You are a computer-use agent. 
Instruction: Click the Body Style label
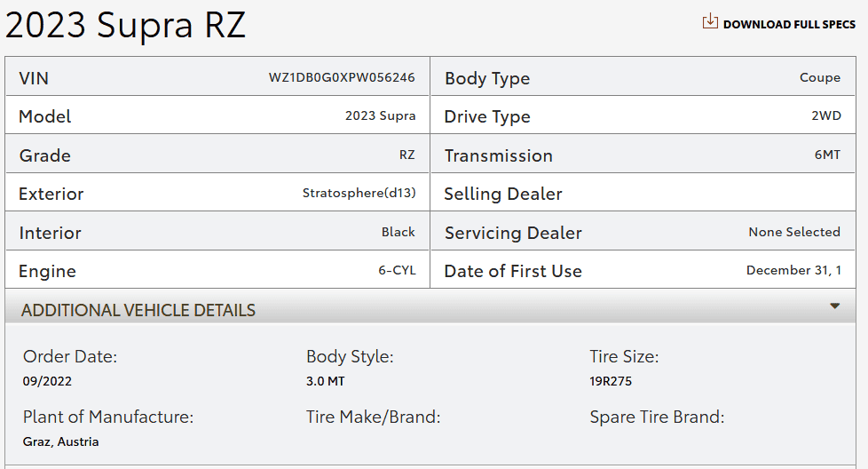coord(350,356)
